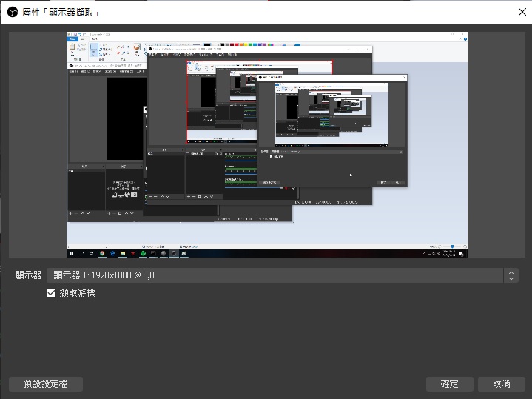
Task: Click the Windows Start icon in the preview
Action: [x=71, y=253]
